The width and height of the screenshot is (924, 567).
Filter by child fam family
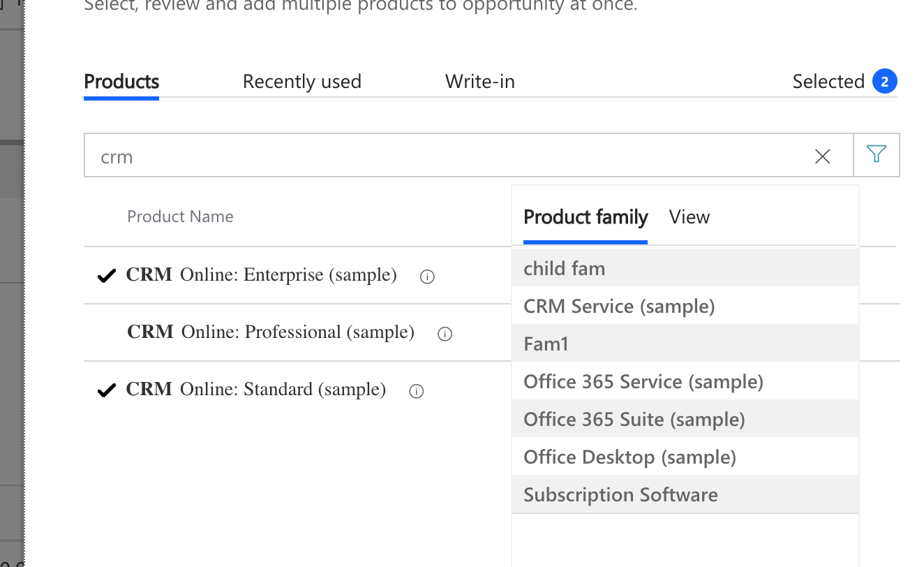point(685,268)
